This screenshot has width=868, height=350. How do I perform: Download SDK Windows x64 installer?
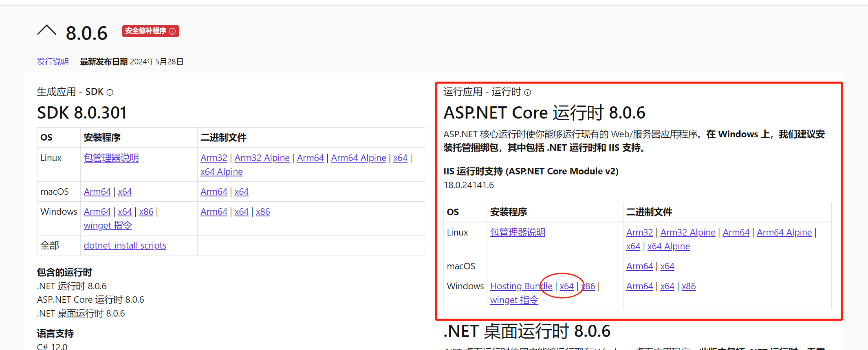pos(125,211)
